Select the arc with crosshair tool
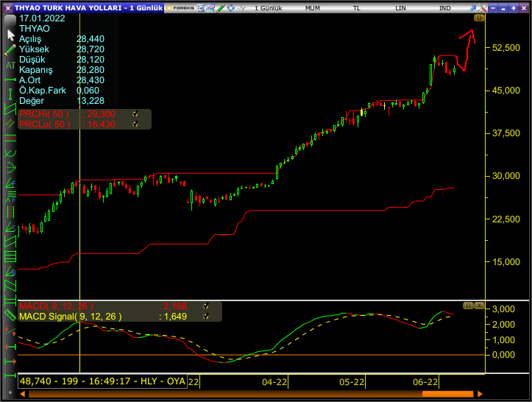Viewport: 532px width, 402px height. pos(10,167)
